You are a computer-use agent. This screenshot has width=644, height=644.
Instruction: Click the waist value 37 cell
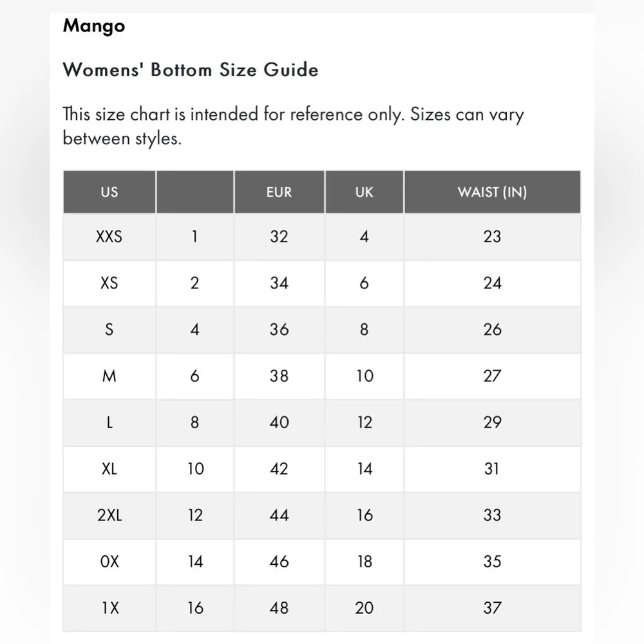492,608
